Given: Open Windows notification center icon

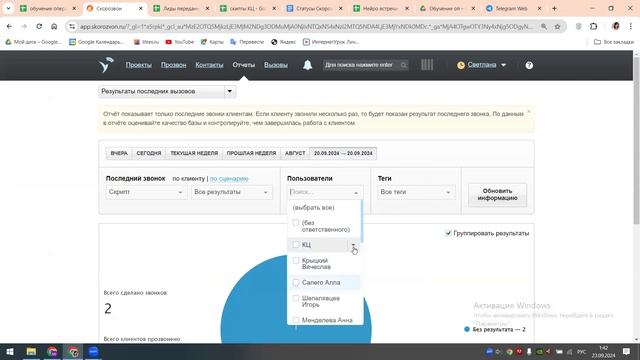Looking at the screenshot, I should click(626, 351).
